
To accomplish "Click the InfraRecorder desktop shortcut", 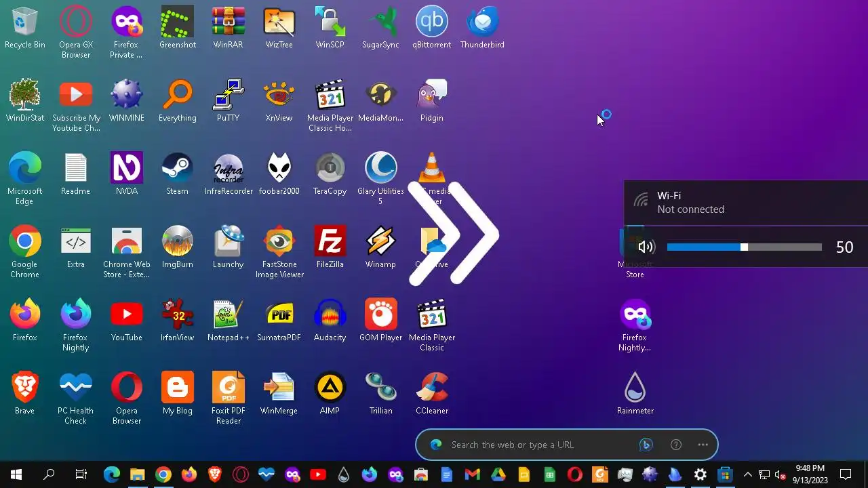I will click(x=229, y=175).
